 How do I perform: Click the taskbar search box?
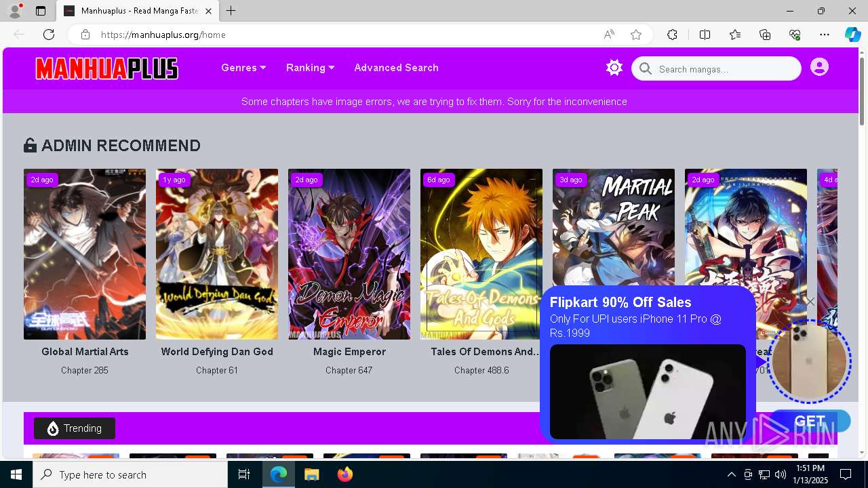(130, 474)
